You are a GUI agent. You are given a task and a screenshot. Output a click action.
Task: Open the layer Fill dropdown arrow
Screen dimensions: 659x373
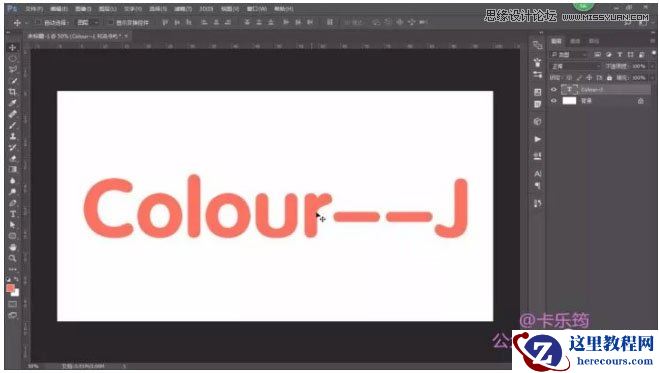point(651,78)
